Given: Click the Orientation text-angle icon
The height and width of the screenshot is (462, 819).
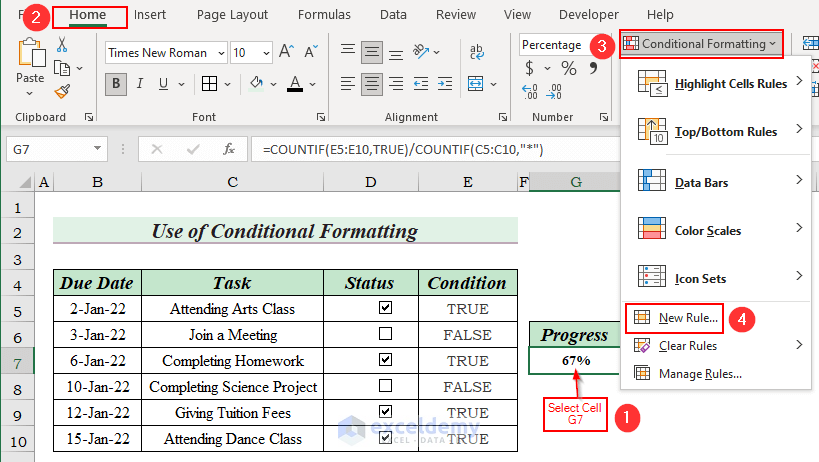Looking at the screenshot, I should (x=421, y=51).
